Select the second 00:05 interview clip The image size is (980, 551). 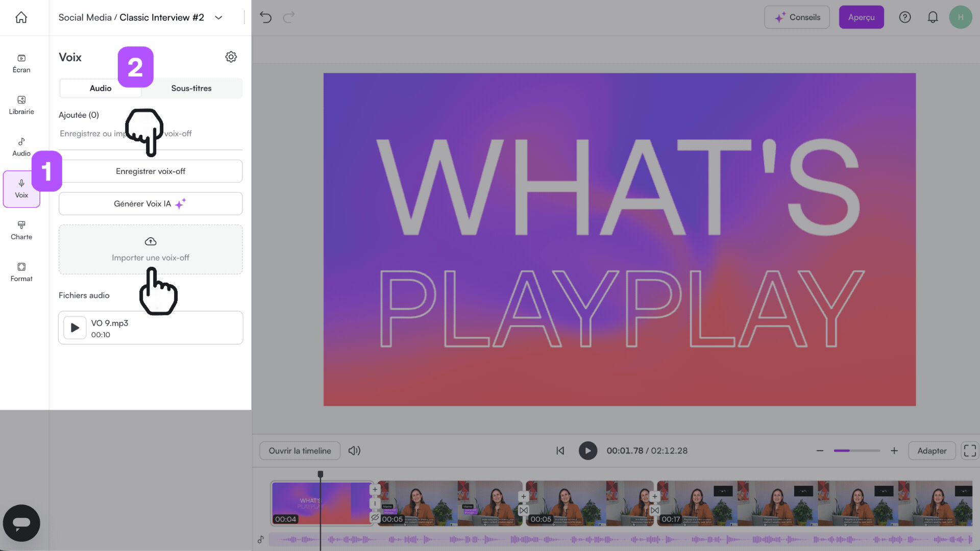pyautogui.click(x=590, y=503)
